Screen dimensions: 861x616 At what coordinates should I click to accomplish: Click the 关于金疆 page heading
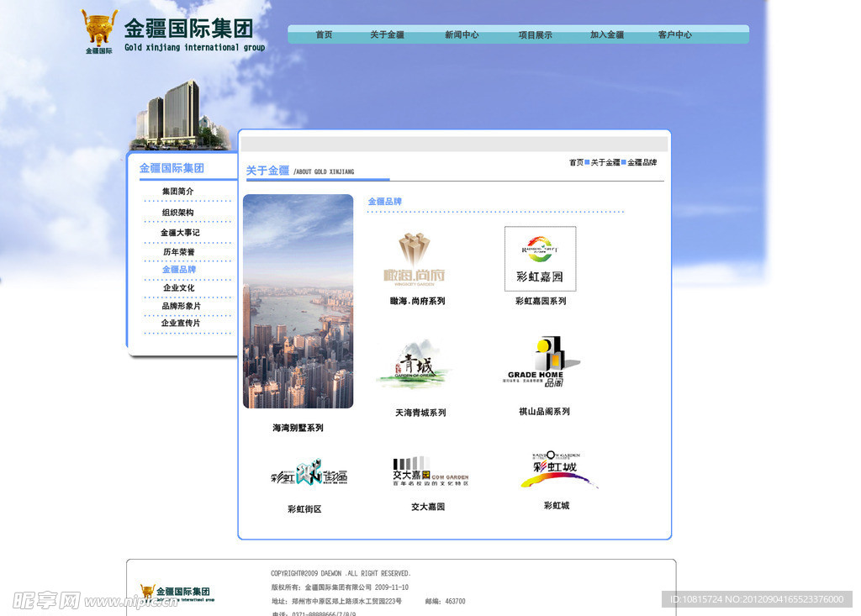pyautogui.click(x=267, y=171)
